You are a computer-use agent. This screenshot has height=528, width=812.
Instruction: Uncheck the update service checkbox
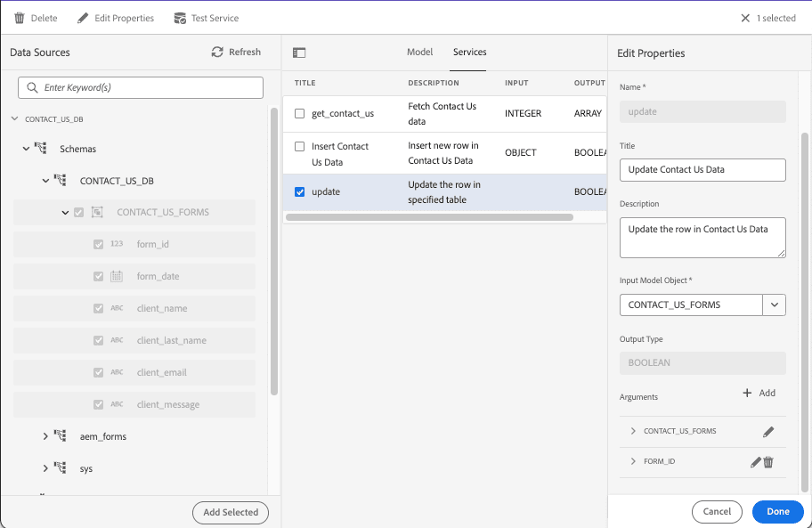point(299,192)
